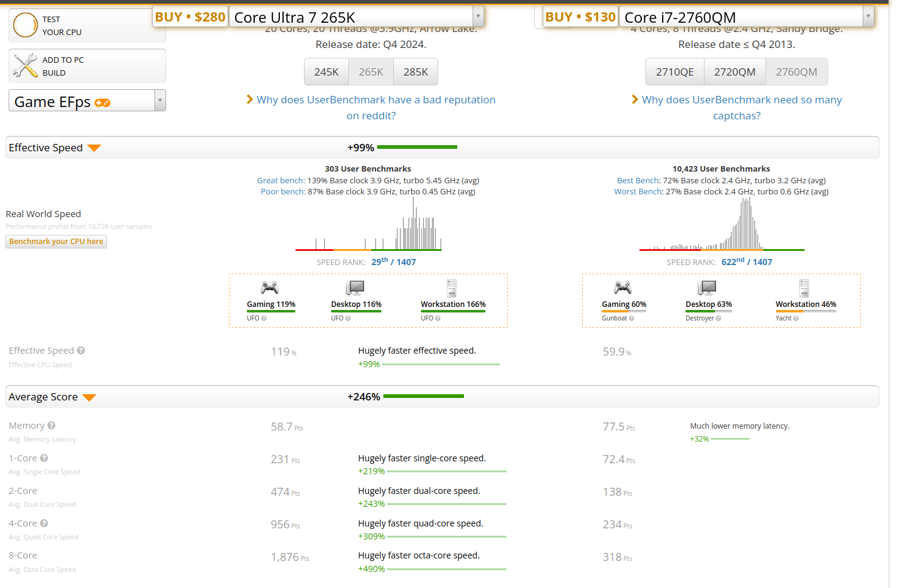This screenshot has height=588, width=915.
Task: Click the help icon beside Destroyer
Action: pos(718,319)
